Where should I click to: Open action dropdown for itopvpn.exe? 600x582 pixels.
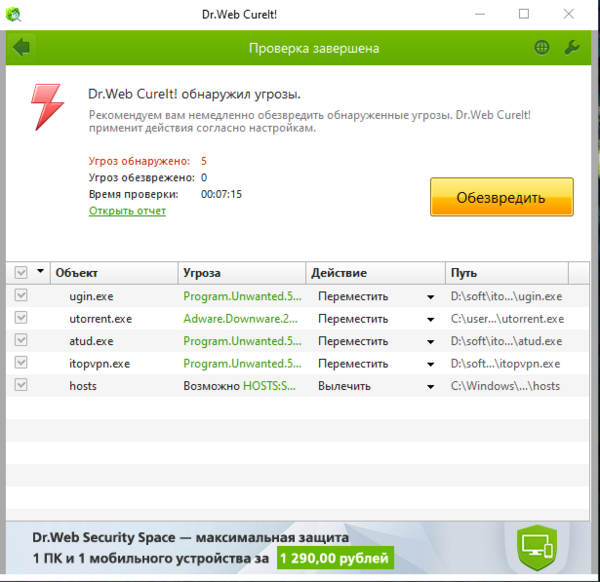(x=430, y=364)
